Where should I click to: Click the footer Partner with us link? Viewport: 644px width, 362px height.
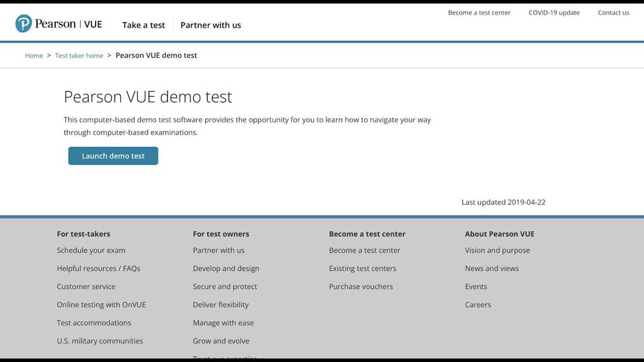(218, 250)
